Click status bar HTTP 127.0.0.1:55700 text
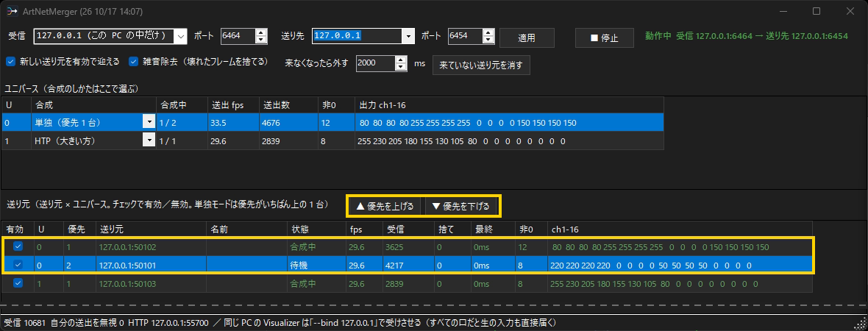The height and width of the screenshot is (331, 868). point(168,322)
